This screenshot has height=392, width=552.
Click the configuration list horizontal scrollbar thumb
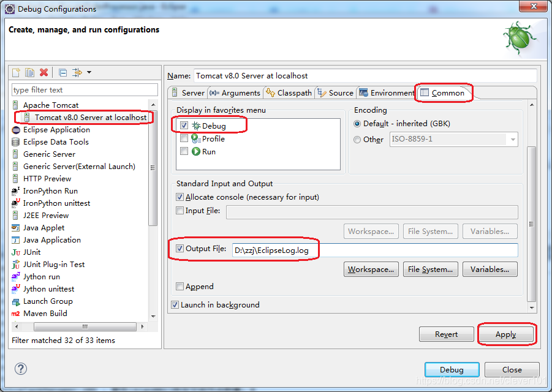click(85, 326)
